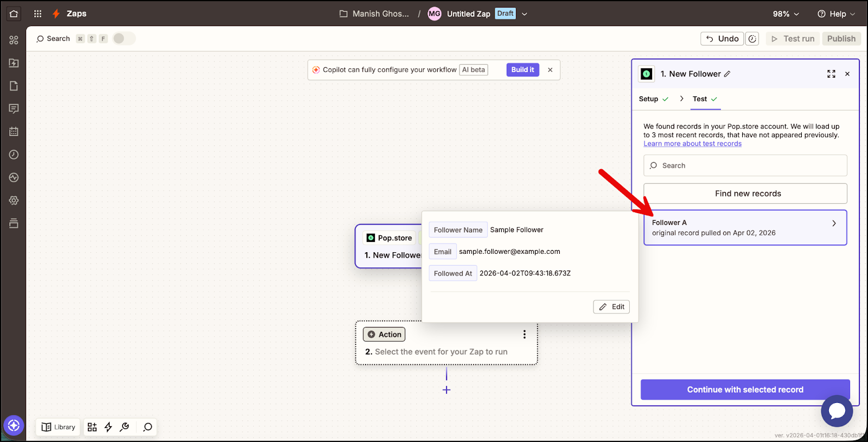This screenshot has height=442, width=868.
Task: Switch to the Setup tab
Action: [648, 99]
